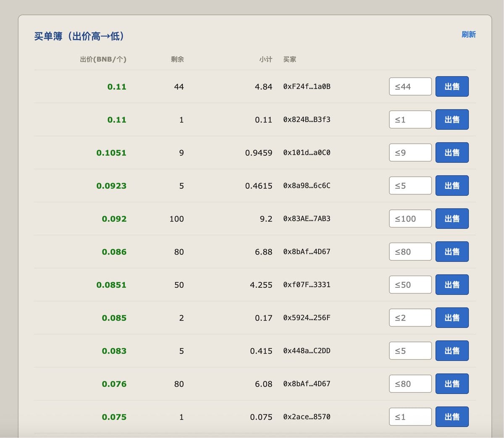The image size is (504, 438).
Task: Click the price 0.092
Action: click(x=114, y=219)
